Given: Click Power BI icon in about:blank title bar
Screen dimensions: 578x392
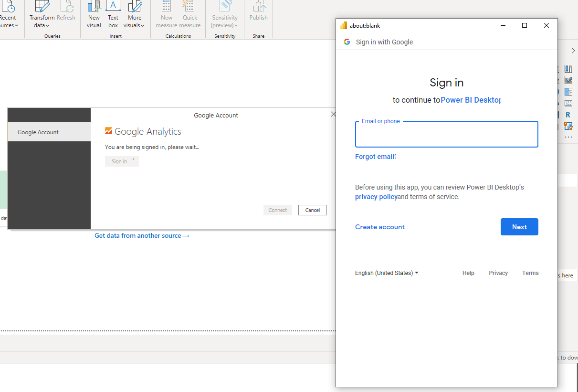Looking at the screenshot, I should [x=344, y=25].
